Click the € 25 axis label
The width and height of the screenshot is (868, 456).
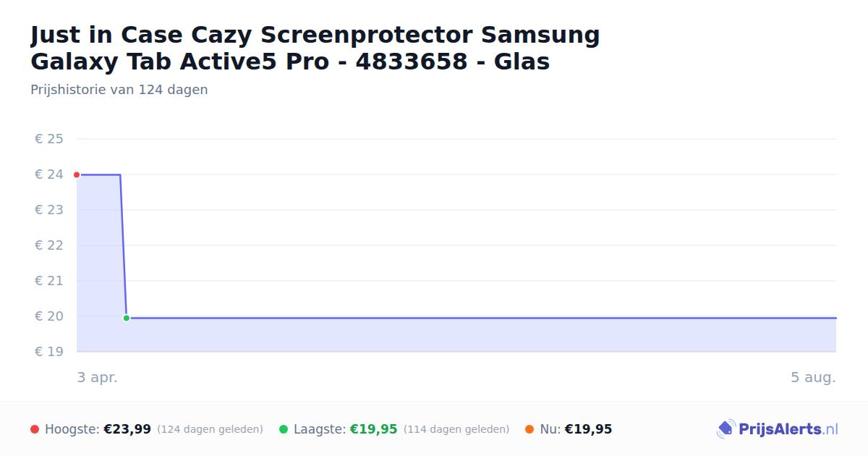point(49,139)
